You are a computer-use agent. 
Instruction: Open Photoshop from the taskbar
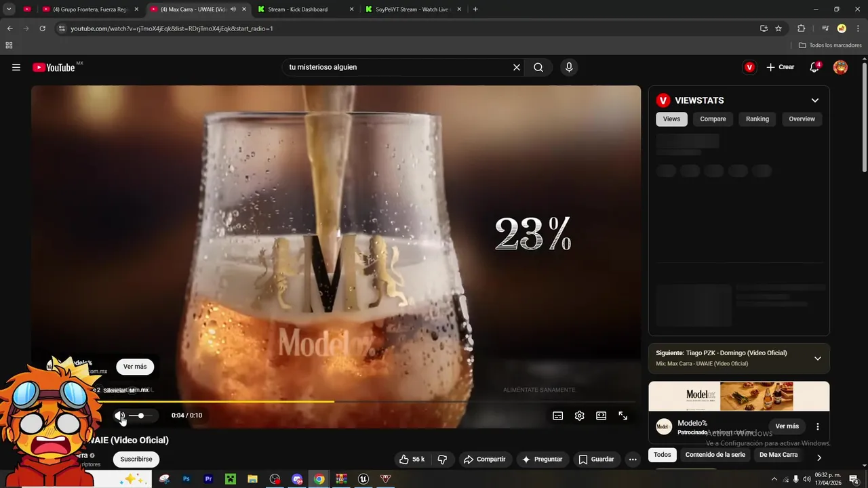186,479
